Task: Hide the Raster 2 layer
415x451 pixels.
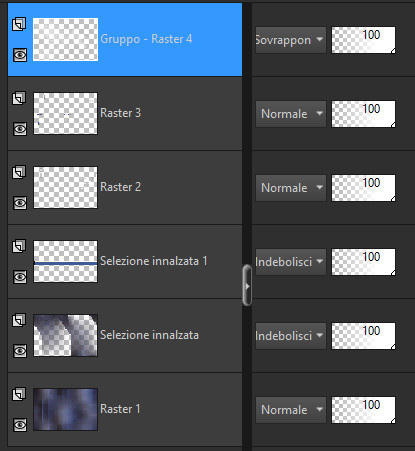Action: coord(20,203)
